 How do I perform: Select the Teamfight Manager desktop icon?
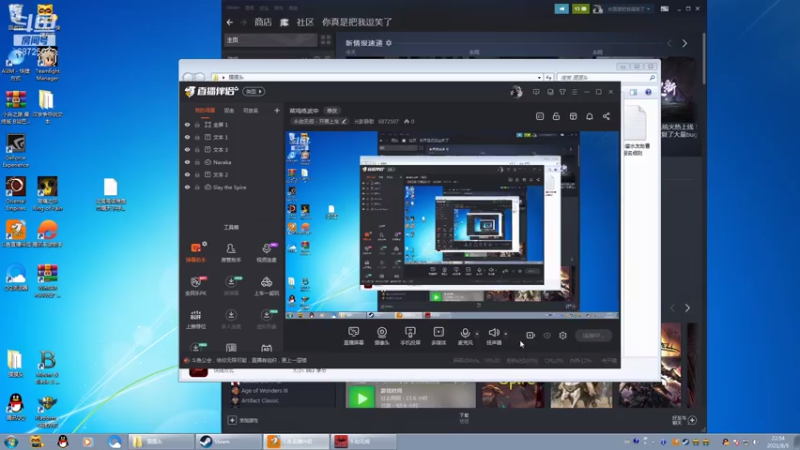pos(47,64)
